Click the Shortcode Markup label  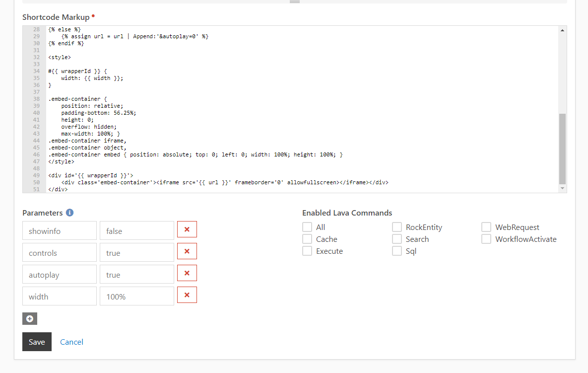point(56,17)
